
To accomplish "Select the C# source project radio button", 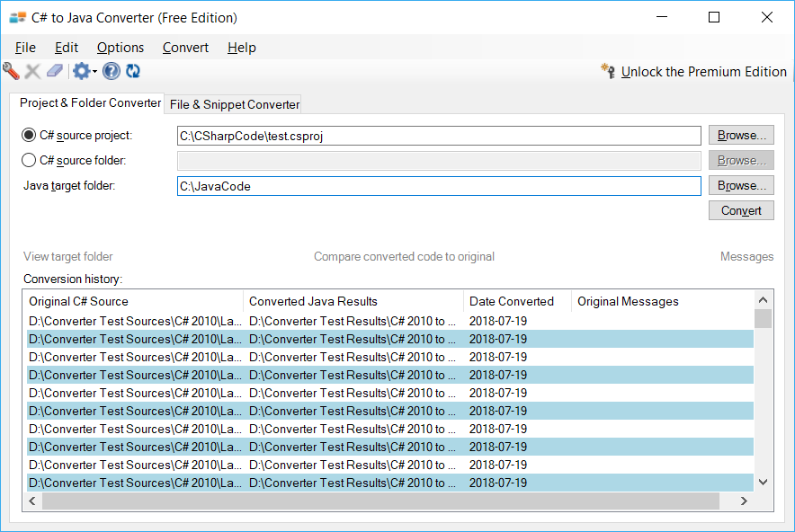I will (x=29, y=136).
